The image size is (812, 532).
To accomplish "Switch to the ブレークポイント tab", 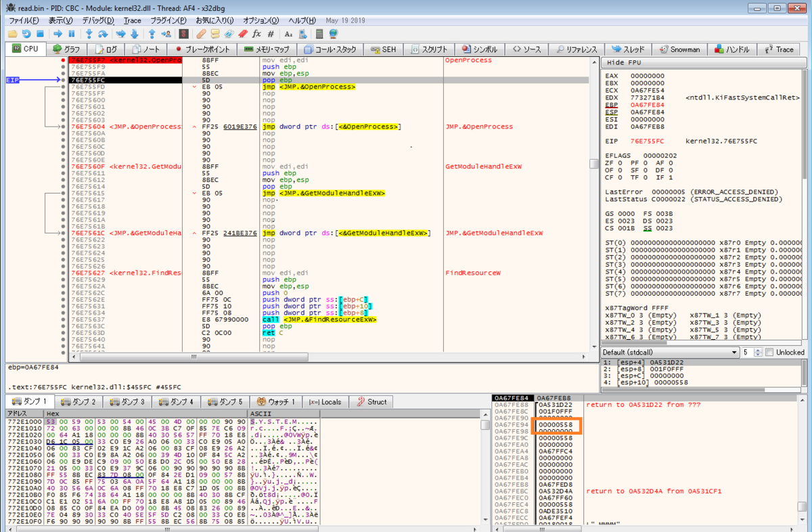I will click(202, 49).
